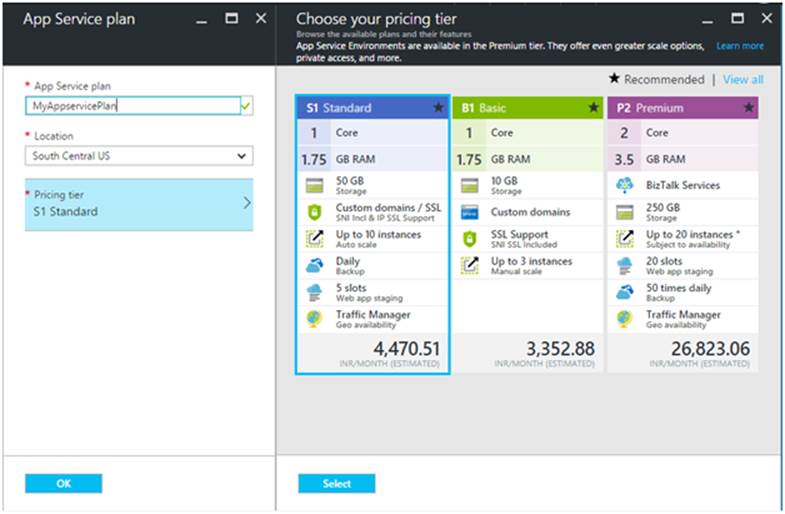785x514 pixels.
Task: Click the 4,470.51 price in S1 Standard
Action: click(407, 349)
